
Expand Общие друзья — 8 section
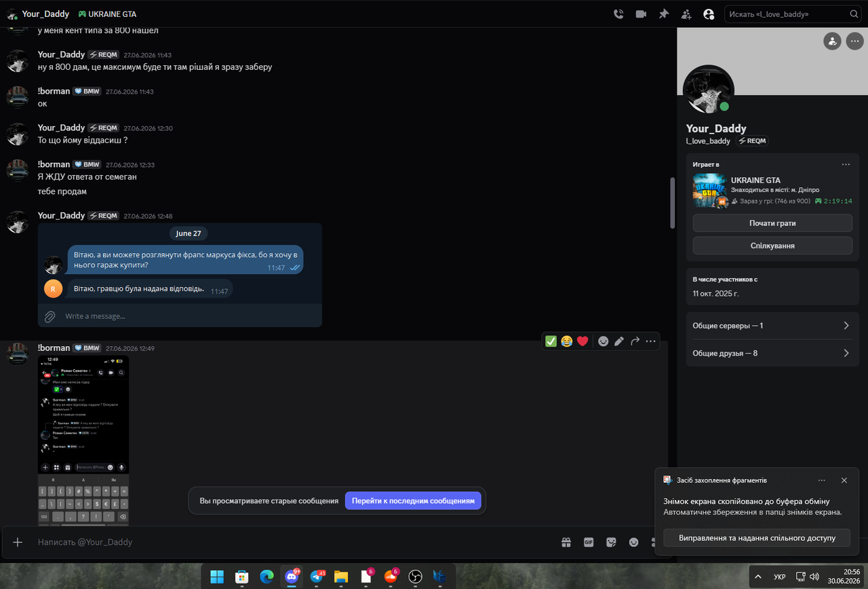click(x=772, y=353)
